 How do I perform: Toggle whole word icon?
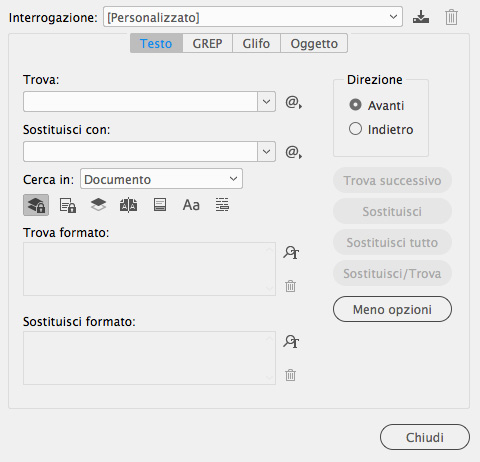222,205
